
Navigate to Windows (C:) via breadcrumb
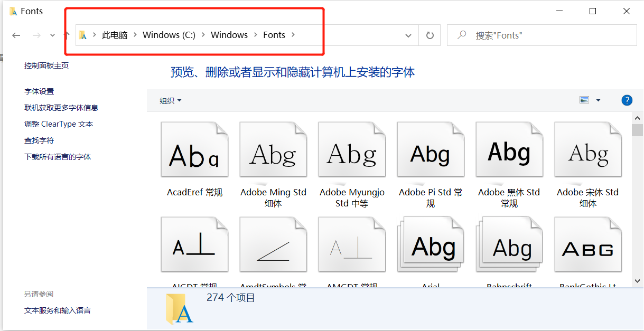pos(169,35)
